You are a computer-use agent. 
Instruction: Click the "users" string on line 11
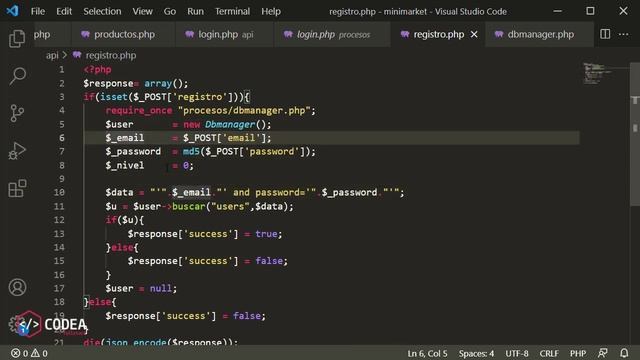[x=230, y=206]
